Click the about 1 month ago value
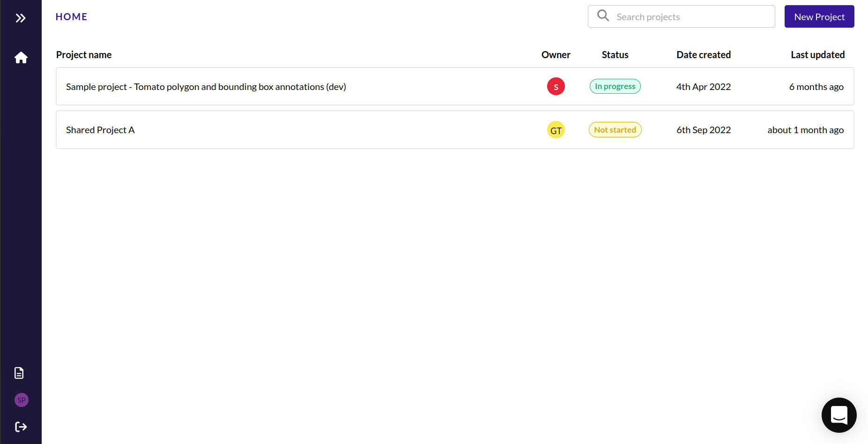 806,130
